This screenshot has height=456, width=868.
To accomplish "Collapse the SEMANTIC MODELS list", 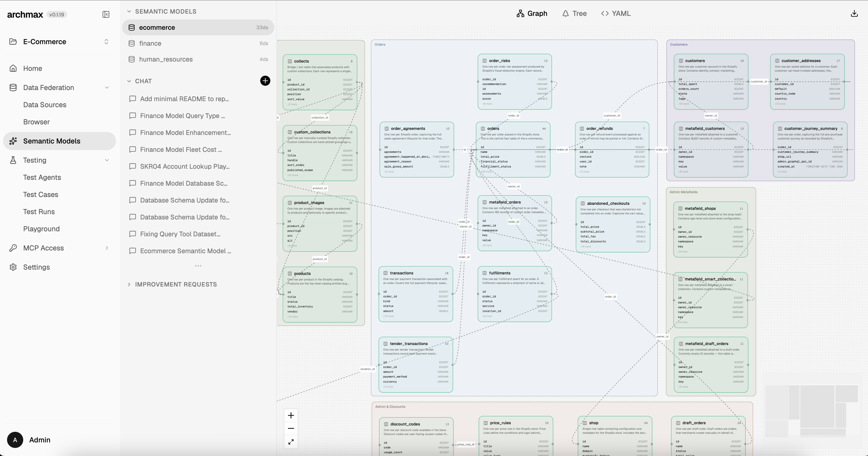I will pos(129,11).
